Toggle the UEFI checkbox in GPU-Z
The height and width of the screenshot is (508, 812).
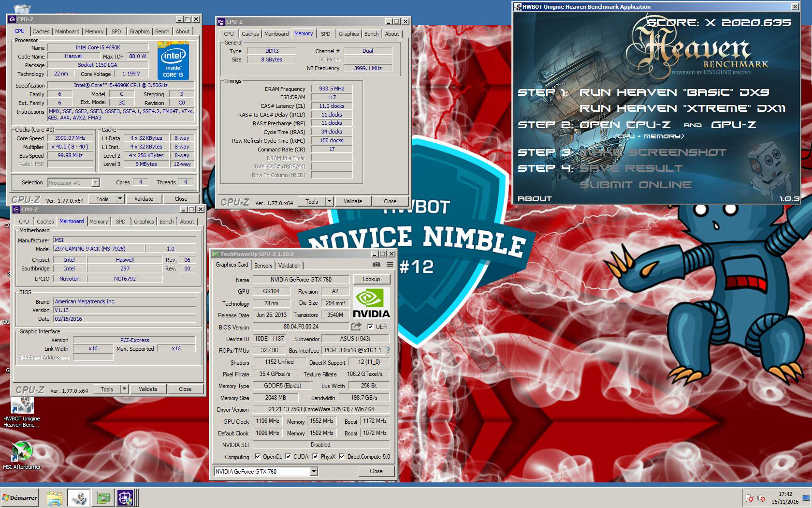pyautogui.click(x=370, y=327)
